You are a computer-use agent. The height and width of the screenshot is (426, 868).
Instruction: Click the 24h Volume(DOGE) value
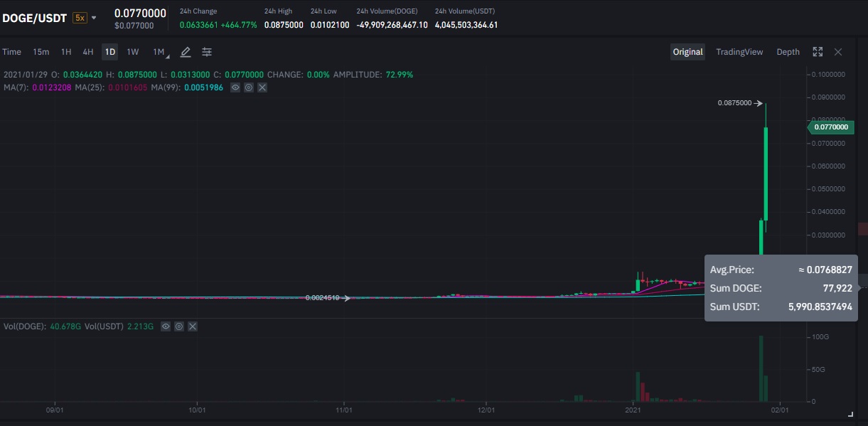pos(392,25)
